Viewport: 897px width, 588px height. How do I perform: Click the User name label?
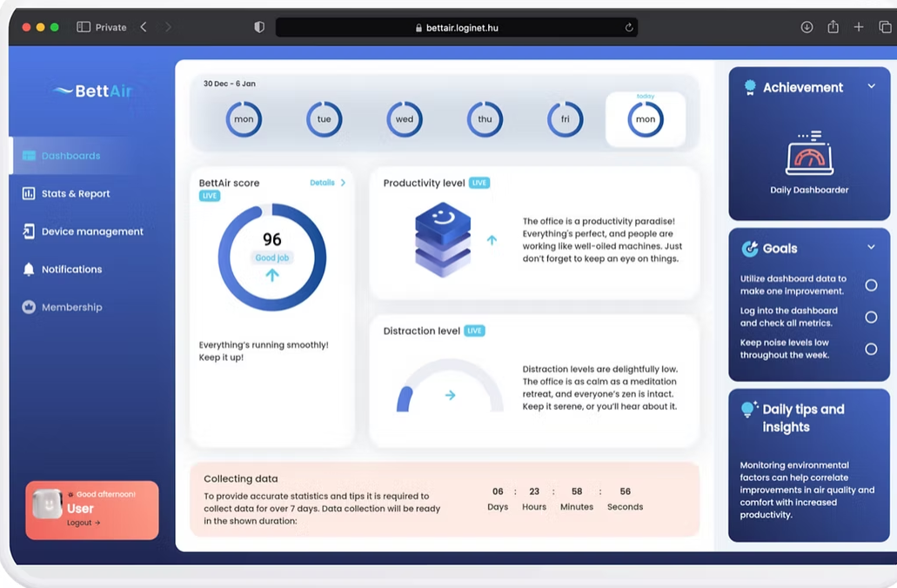[x=80, y=509]
